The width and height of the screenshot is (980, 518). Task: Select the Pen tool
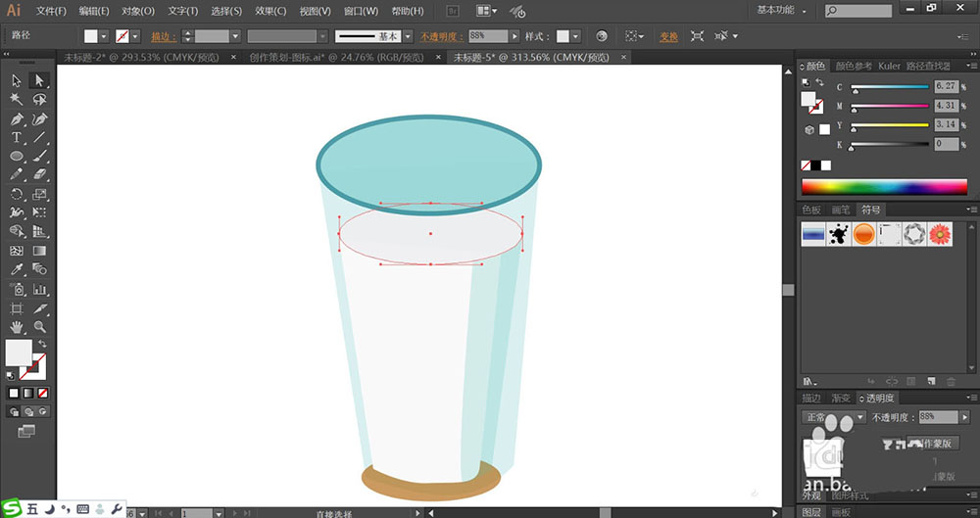(17, 118)
